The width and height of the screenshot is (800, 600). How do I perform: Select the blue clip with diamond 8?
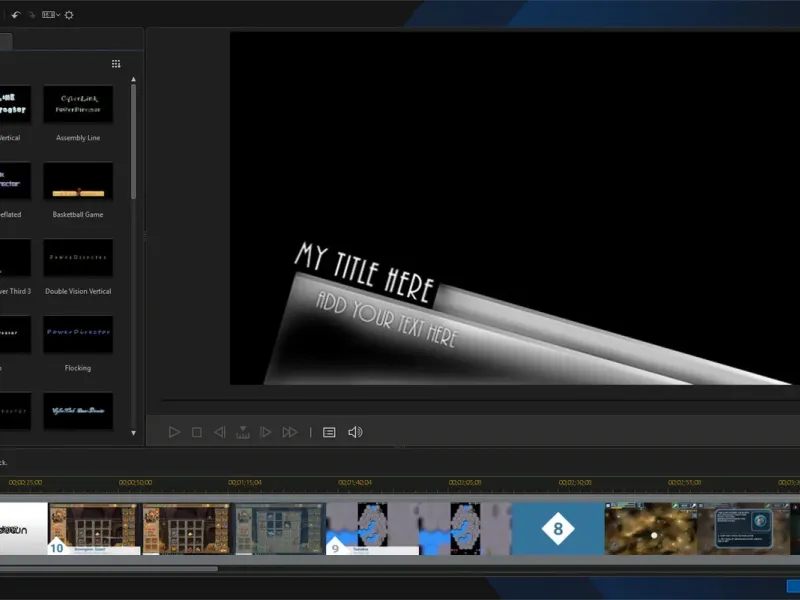pos(558,529)
